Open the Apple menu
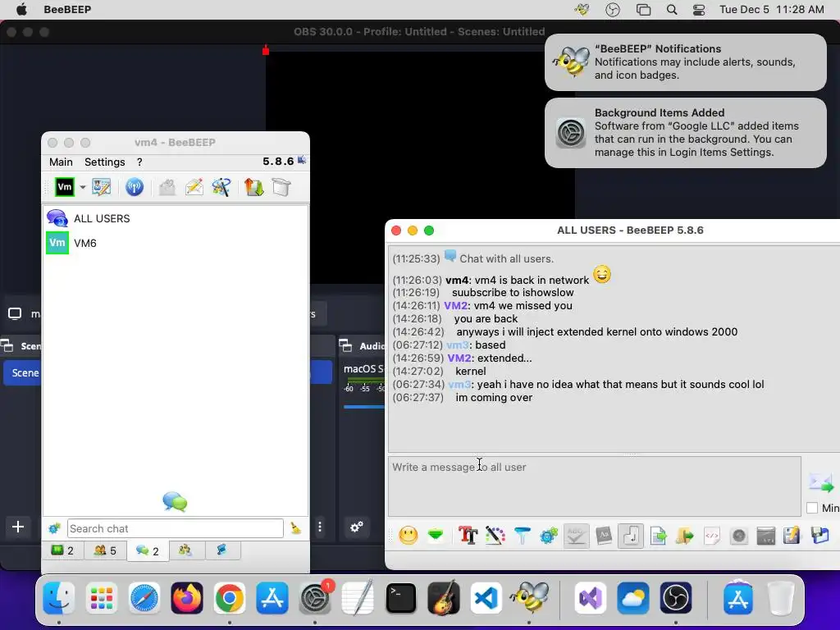This screenshot has width=840, height=630. [x=21, y=10]
